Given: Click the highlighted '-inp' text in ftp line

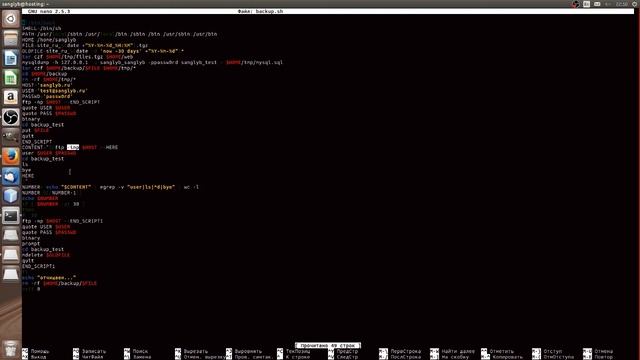Looking at the screenshot, I should point(73,147).
